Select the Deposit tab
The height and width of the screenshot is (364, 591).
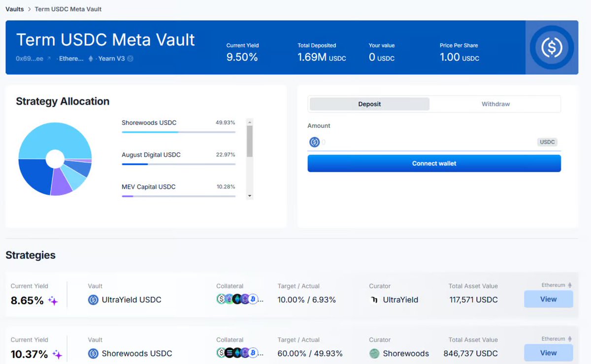tap(369, 104)
